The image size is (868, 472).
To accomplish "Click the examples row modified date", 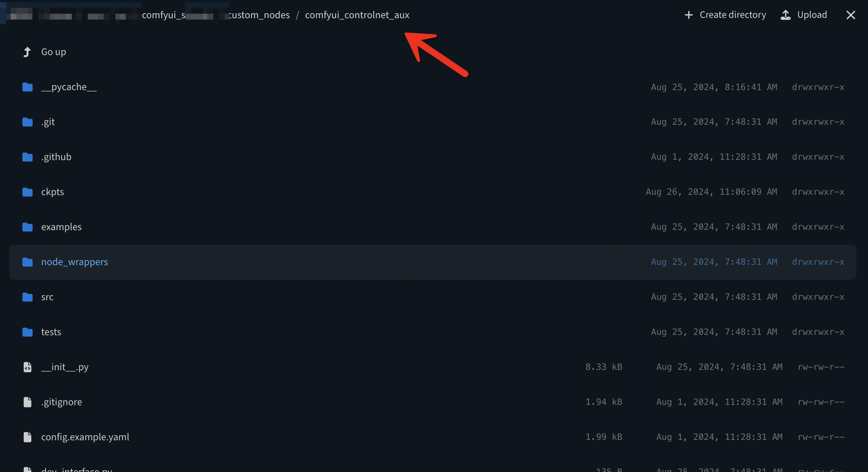I will (x=714, y=227).
